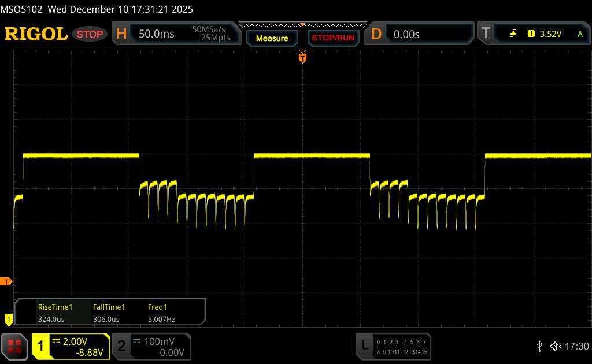Viewport: 592px width, 364px height.
Task: Enable channel 2 at 100mV
Action: [x=149, y=346]
